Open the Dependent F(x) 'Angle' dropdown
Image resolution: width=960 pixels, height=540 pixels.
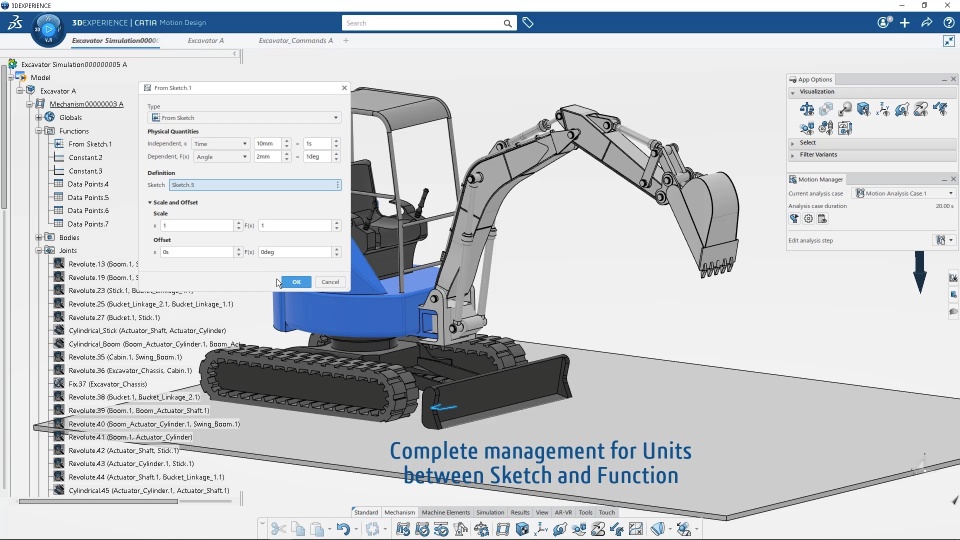point(220,157)
